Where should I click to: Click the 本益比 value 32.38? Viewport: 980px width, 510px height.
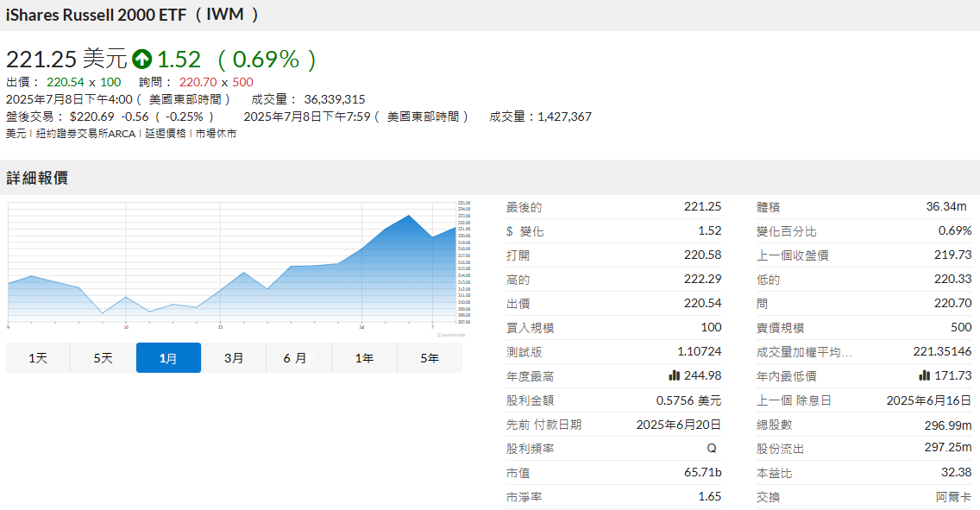(956, 472)
